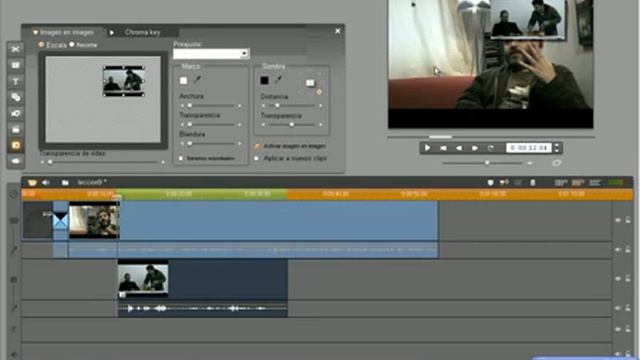Click the timecode stepper down arrow
This screenshot has width=640, height=360.
557,151
